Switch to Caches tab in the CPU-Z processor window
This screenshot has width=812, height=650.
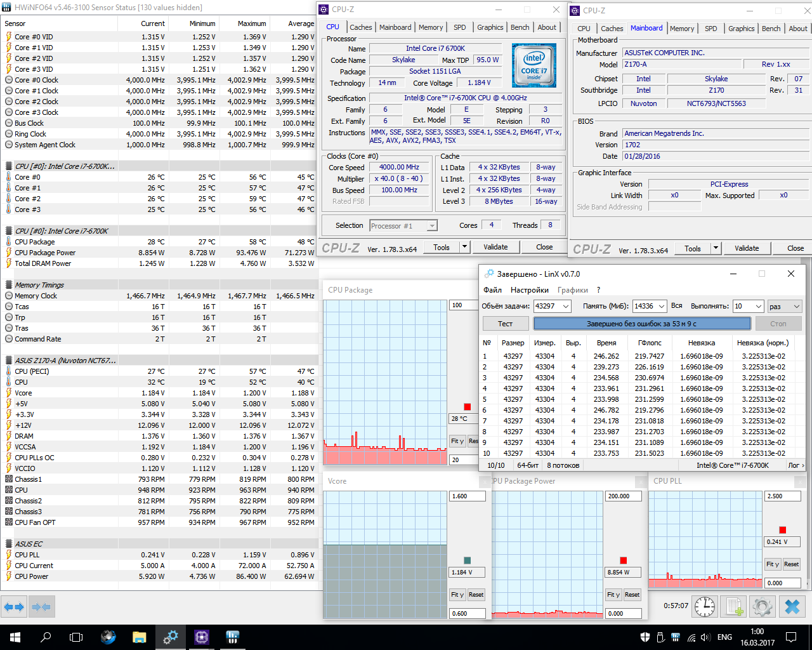click(361, 27)
